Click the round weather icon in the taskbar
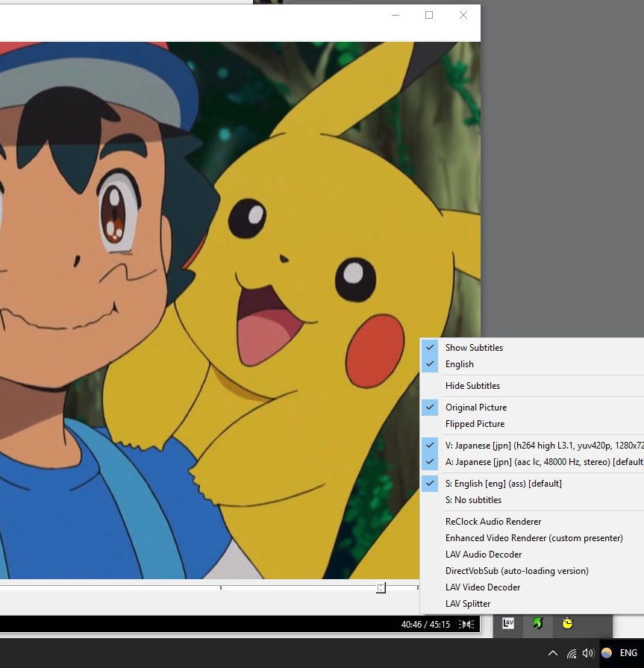This screenshot has height=668, width=644. pyautogui.click(x=607, y=652)
